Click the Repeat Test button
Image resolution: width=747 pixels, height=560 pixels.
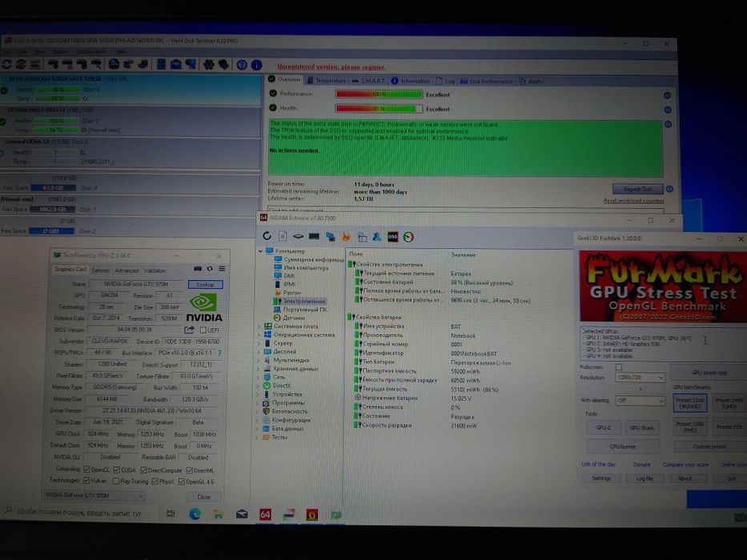[637, 189]
